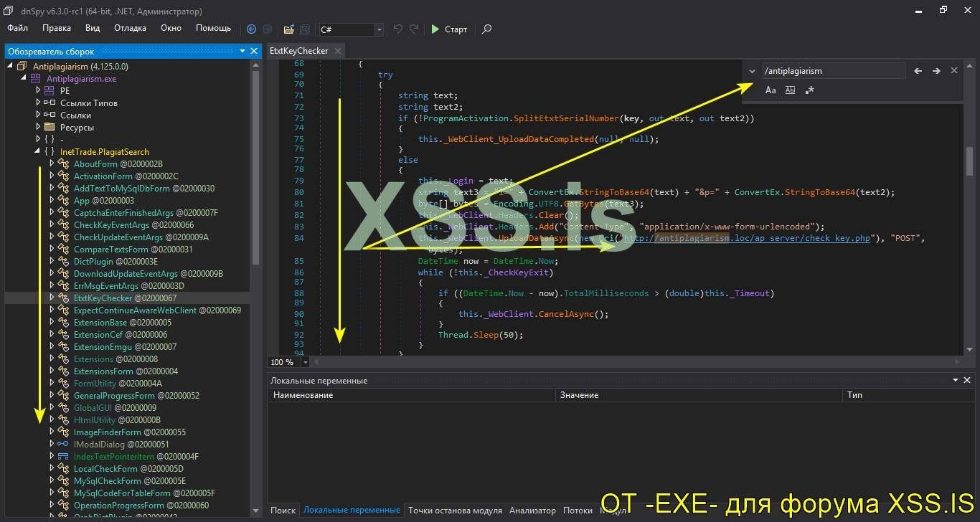This screenshot has height=522, width=980.
Task: Click the Antiplagiarism (4.125.0.0) assembly icon
Action: 22,67
